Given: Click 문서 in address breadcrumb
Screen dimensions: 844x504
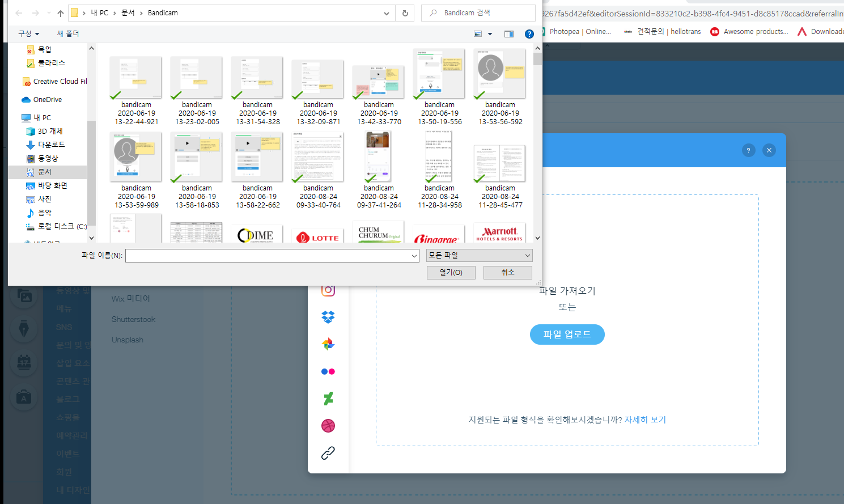Looking at the screenshot, I should [x=128, y=13].
